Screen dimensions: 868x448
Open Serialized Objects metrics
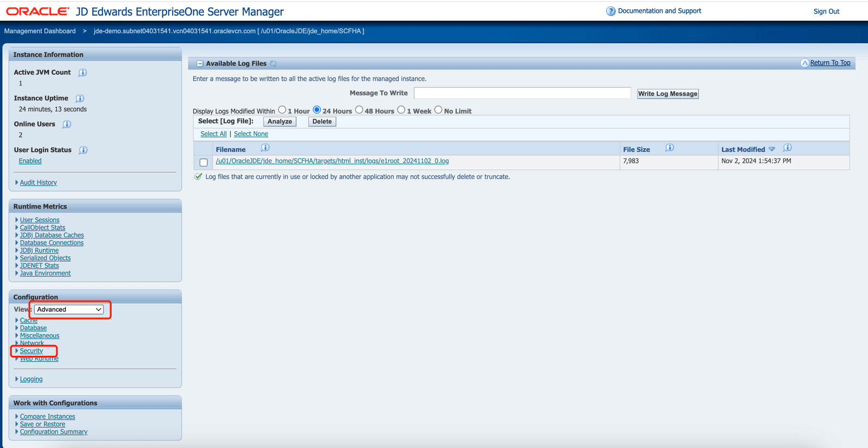point(45,258)
